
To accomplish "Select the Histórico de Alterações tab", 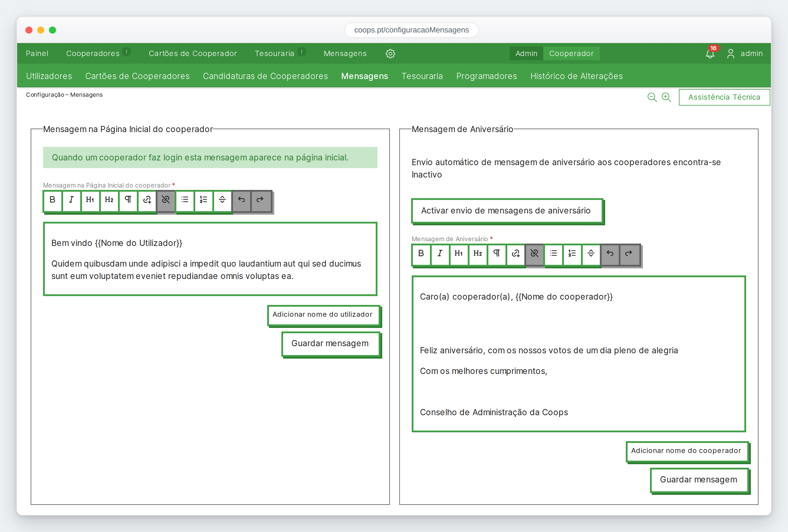I will click(x=577, y=76).
